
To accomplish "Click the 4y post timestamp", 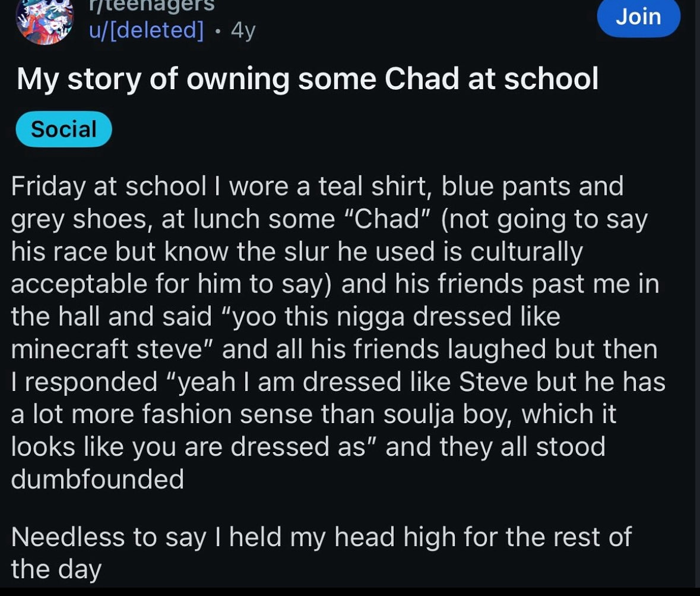I will coord(243,29).
